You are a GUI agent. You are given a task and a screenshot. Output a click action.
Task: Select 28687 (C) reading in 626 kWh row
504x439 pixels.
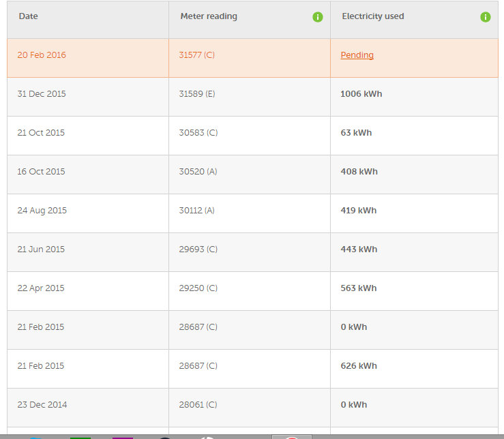coord(198,366)
